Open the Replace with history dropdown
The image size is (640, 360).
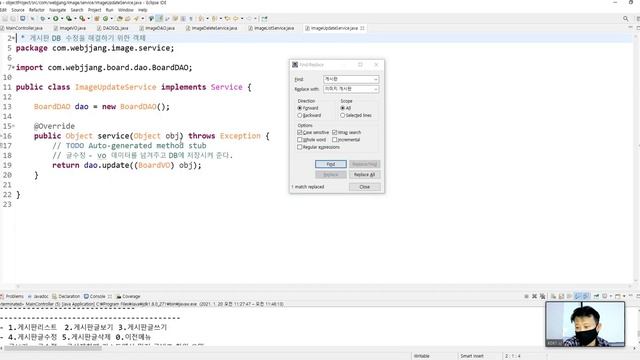click(376, 89)
